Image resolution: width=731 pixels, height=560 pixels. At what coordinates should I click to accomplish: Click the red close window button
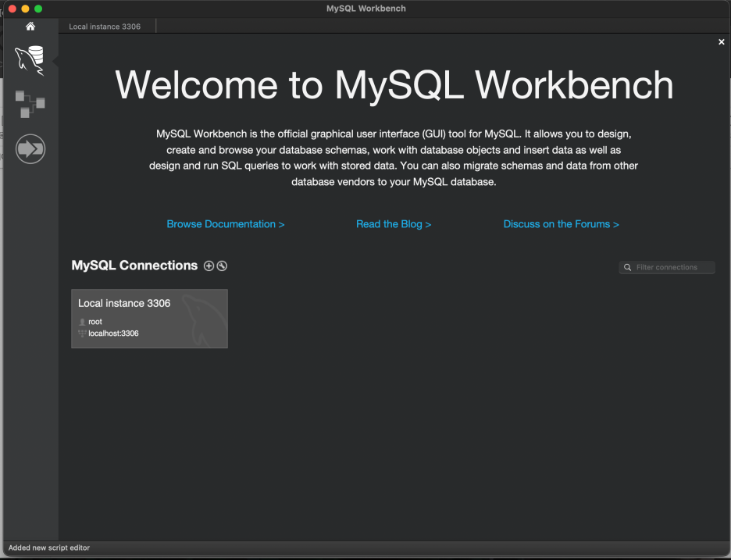(12, 9)
